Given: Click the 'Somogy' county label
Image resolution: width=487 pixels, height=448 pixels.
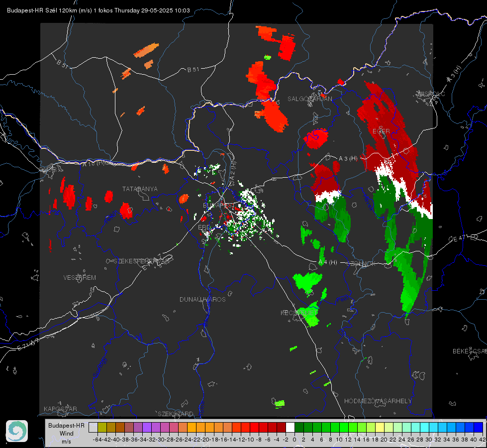Looking at the screenshot, I should 99,367.
